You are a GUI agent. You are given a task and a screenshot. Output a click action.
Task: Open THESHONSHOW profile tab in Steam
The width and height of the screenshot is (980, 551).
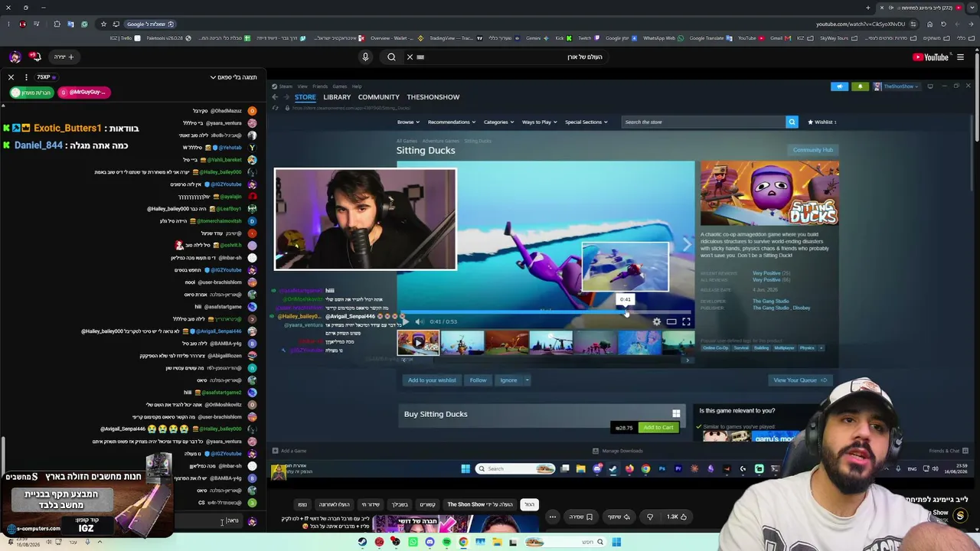[433, 97]
